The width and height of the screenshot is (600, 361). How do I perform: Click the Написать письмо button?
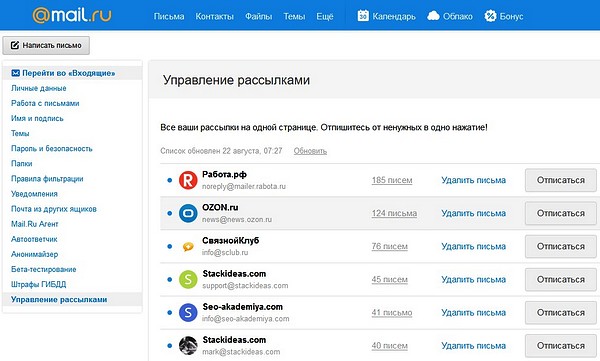[46, 46]
